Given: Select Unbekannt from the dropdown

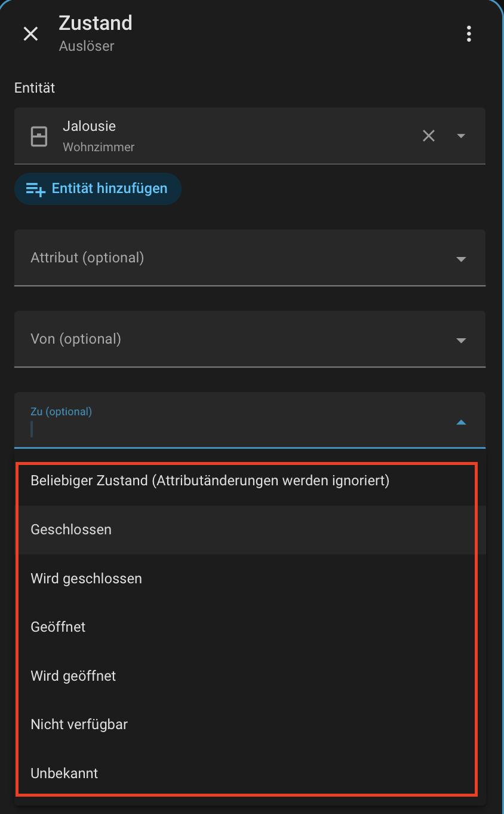Looking at the screenshot, I should pyautogui.click(x=64, y=773).
